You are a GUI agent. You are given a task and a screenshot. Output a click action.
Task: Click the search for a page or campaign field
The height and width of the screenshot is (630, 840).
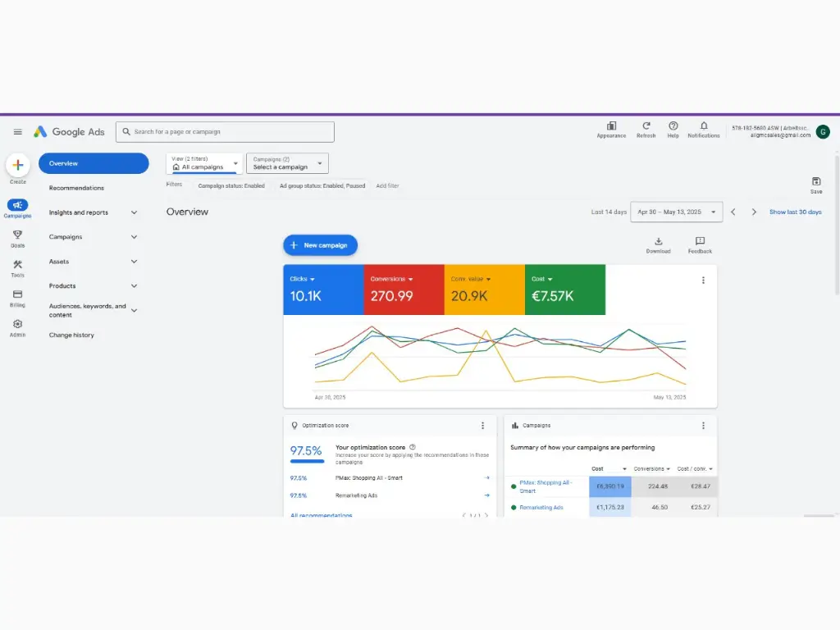[x=225, y=132]
